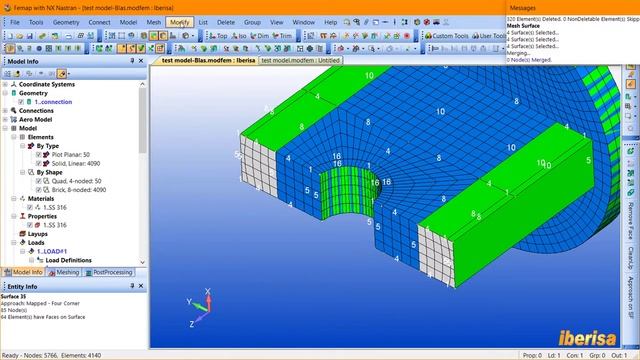Pin the Entity Info pane
The height and width of the screenshot is (360, 640).
132,286
